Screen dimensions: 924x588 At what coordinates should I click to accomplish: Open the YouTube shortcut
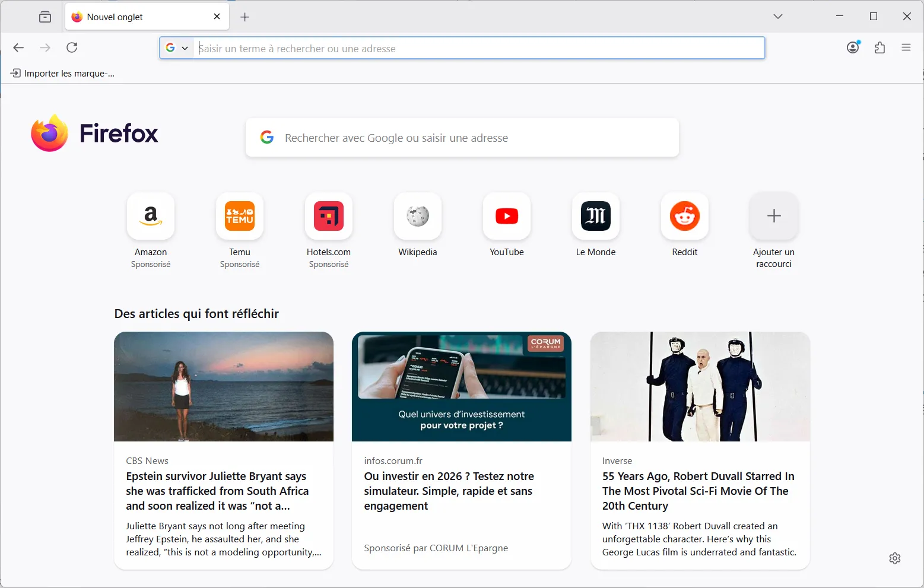[506, 216]
